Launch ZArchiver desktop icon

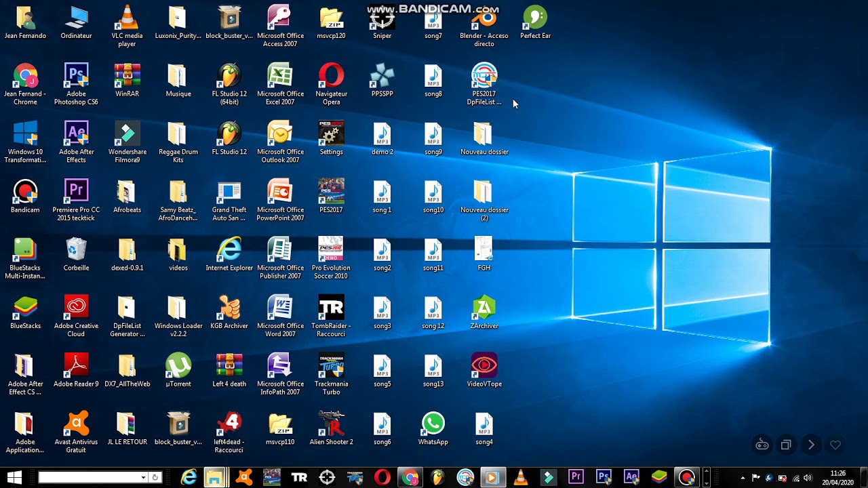484,312
